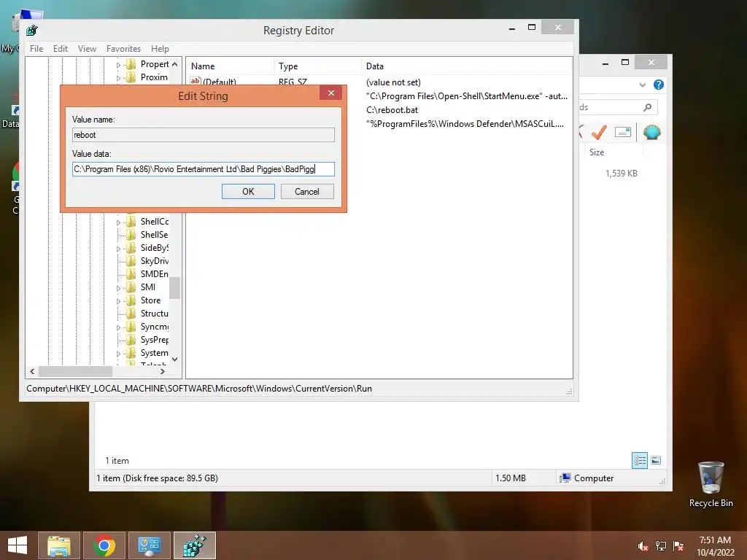Open the Edit menu in Registry Editor

tap(60, 49)
